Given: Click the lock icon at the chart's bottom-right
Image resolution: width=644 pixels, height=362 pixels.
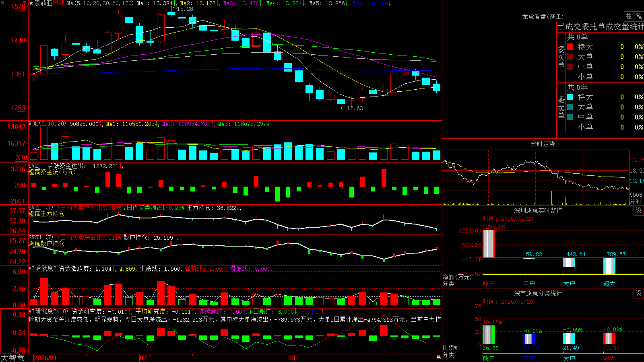Looking at the screenshot, I should click(439, 357).
